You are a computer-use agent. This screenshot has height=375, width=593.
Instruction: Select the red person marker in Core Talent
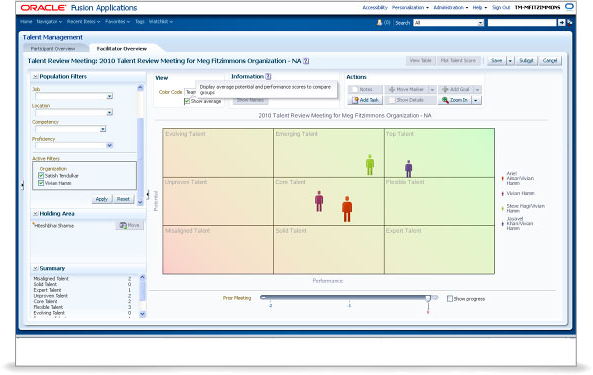pyautogui.click(x=347, y=209)
